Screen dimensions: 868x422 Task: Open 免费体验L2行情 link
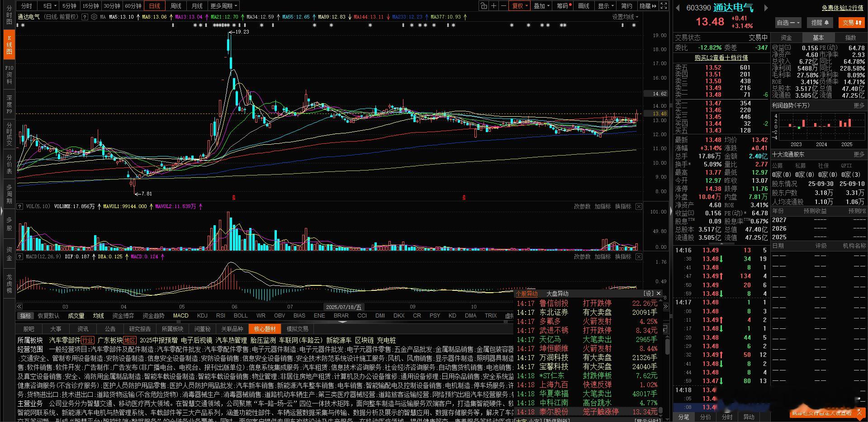tap(843, 8)
